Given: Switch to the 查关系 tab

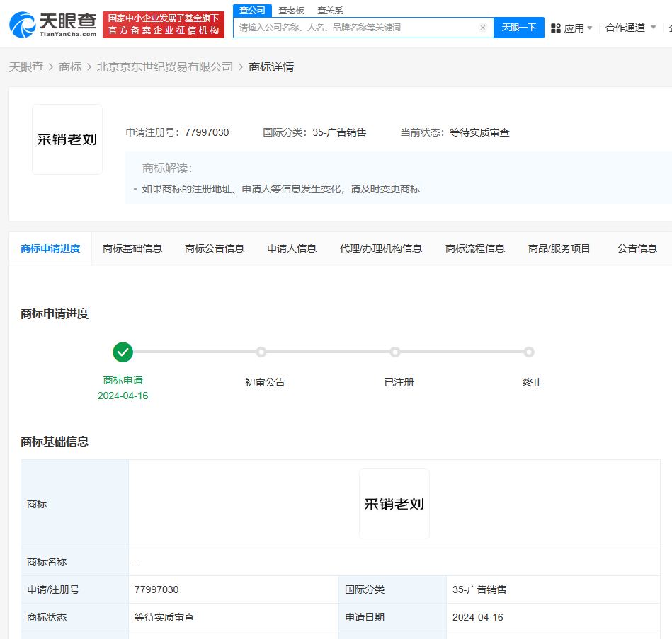Looking at the screenshot, I should (330, 10).
